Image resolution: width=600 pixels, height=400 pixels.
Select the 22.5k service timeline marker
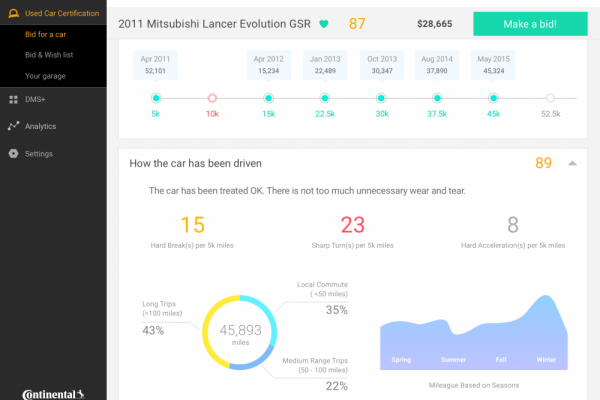pos(325,98)
